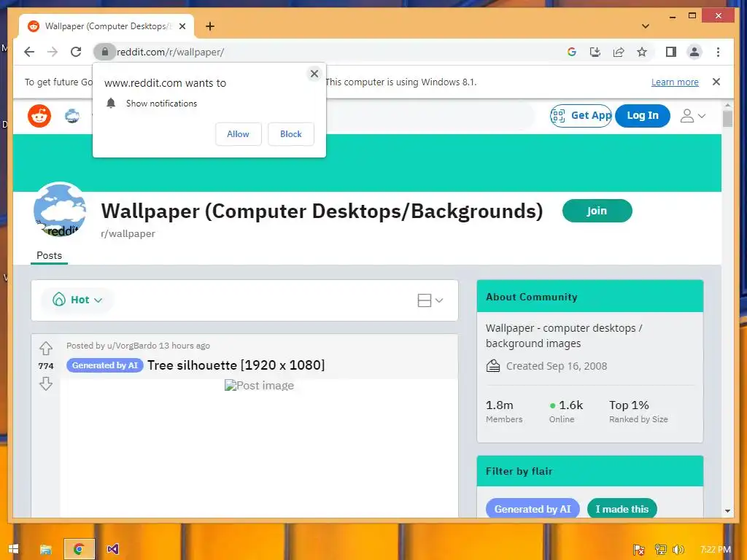
Task: Open site info via the lock icon
Action: click(105, 52)
